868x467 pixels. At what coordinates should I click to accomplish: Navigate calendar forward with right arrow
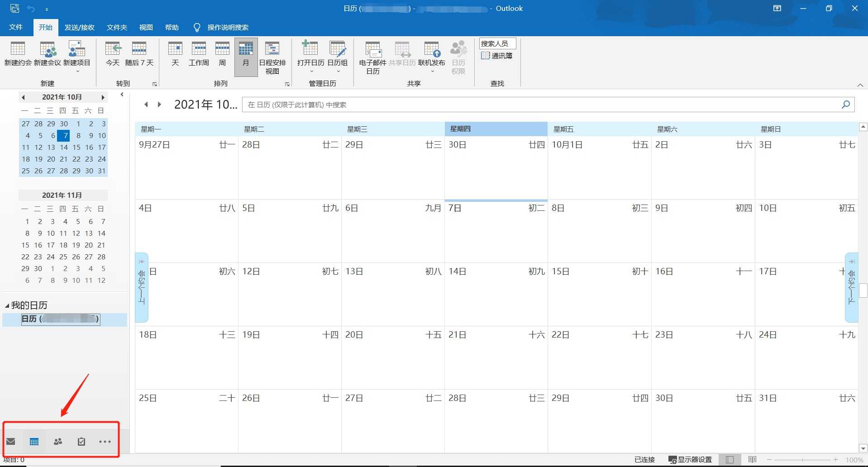click(159, 105)
